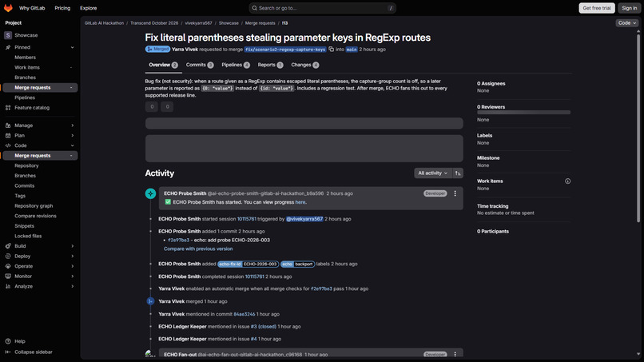Open commit f2e97be3 in added commit list
644x362 pixels.
click(x=179, y=241)
